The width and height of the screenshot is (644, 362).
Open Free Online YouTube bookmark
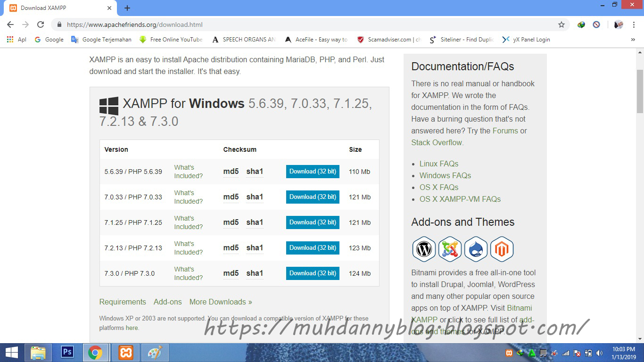point(171,40)
